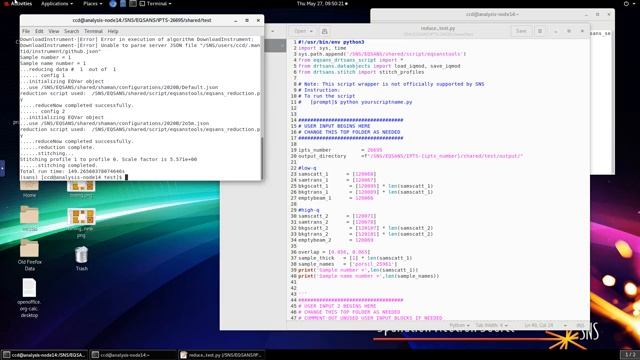Click the terminal launcher icon in top bar

(133, 4)
